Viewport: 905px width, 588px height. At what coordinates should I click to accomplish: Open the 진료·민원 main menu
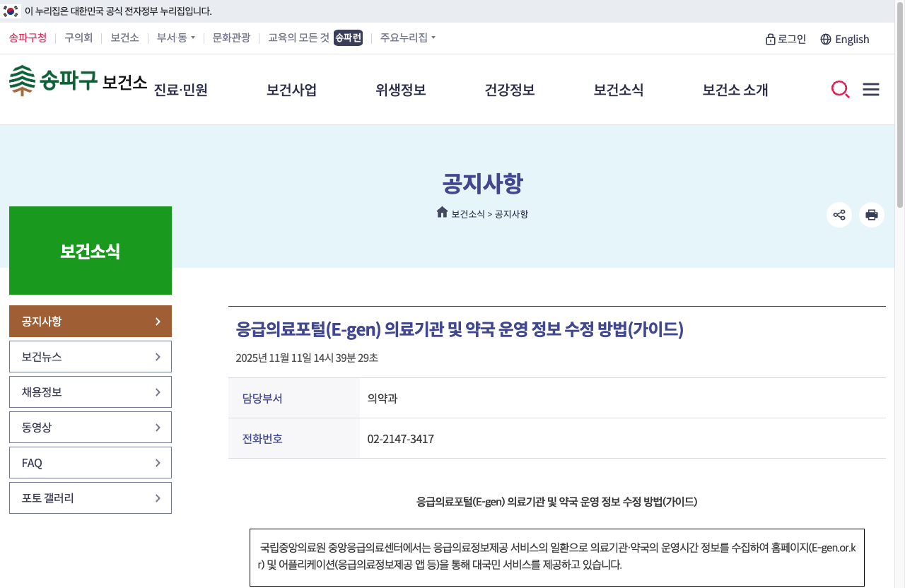181,90
